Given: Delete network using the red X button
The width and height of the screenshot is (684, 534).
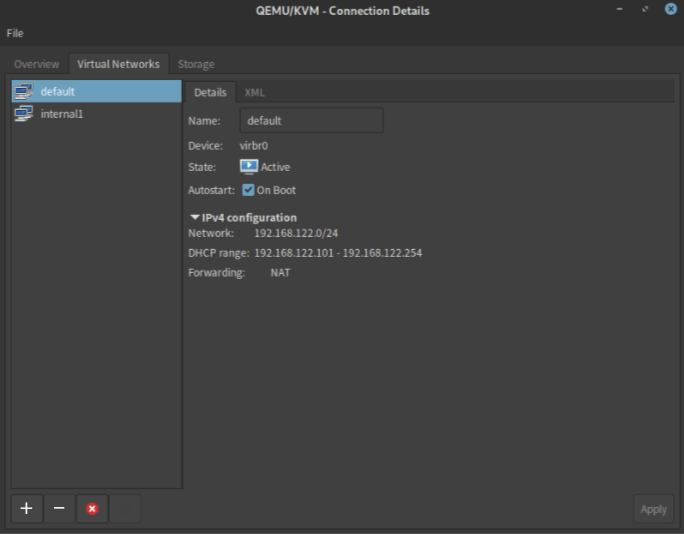Looking at the screenshot, I should coord(92,508).
